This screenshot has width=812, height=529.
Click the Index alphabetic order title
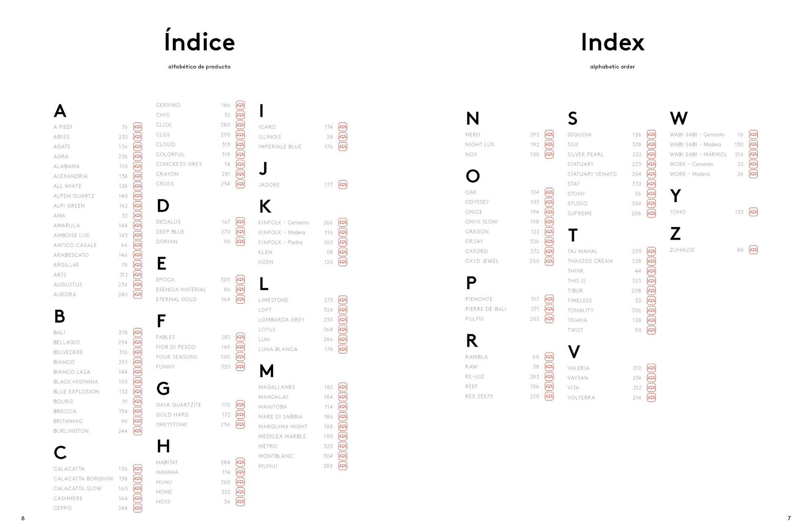(612, 49)
